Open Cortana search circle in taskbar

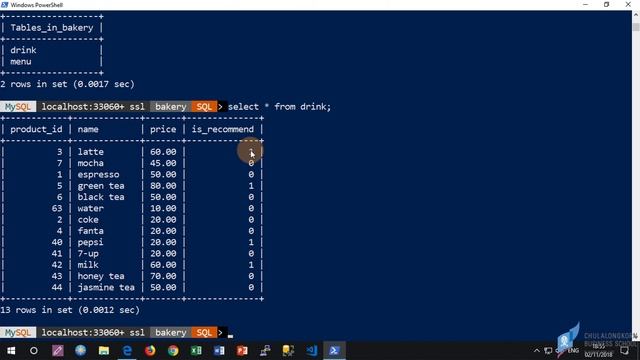34,351
